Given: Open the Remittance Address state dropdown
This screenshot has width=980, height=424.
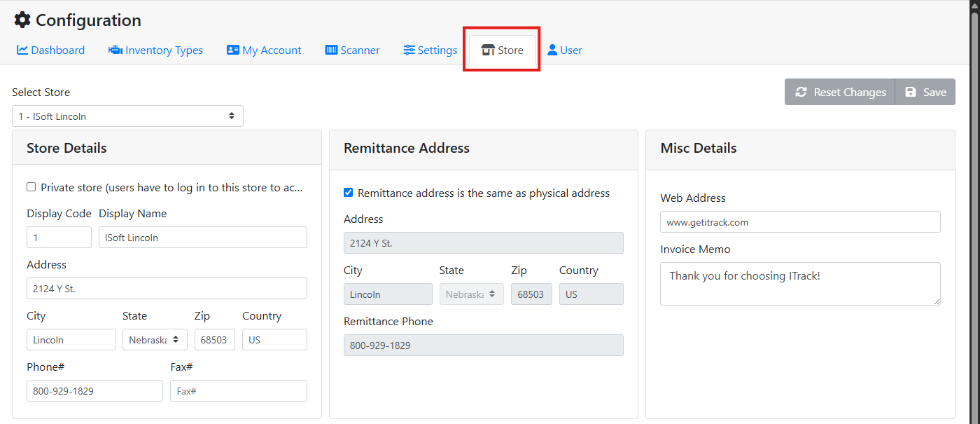Looking at the screenshot, I should coord(471,294).
